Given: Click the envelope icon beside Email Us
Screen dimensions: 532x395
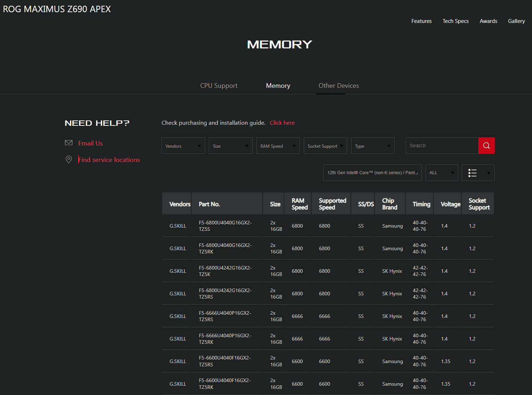Looking at the screenshot, I should click(69, 143).
